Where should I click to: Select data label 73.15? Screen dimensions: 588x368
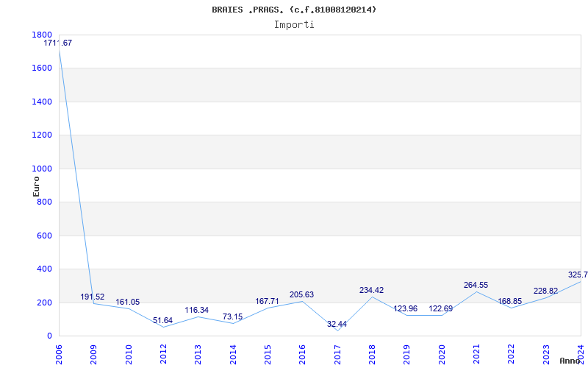pyautogui.click(x=232, y=316)
